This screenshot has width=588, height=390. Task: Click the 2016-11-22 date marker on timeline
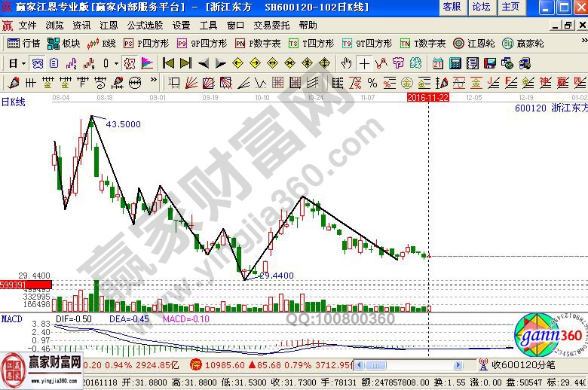tap(427, 97)
